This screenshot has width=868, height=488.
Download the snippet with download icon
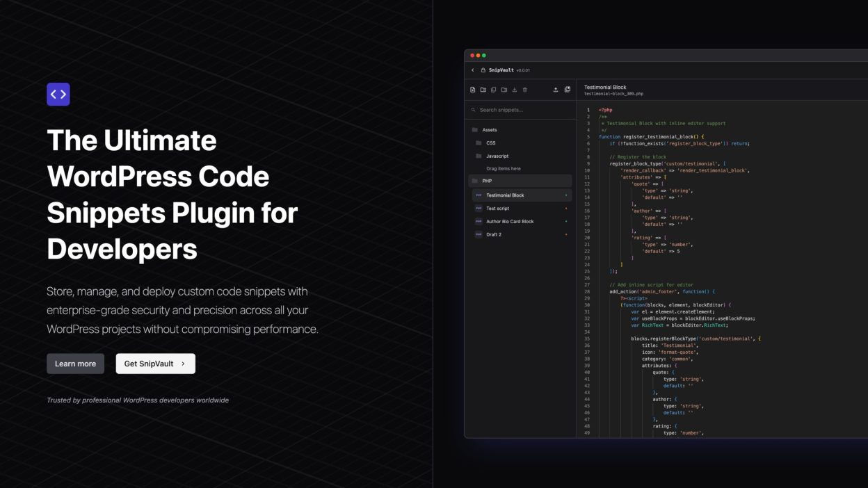pyautogui.click(x=515, y=90)
